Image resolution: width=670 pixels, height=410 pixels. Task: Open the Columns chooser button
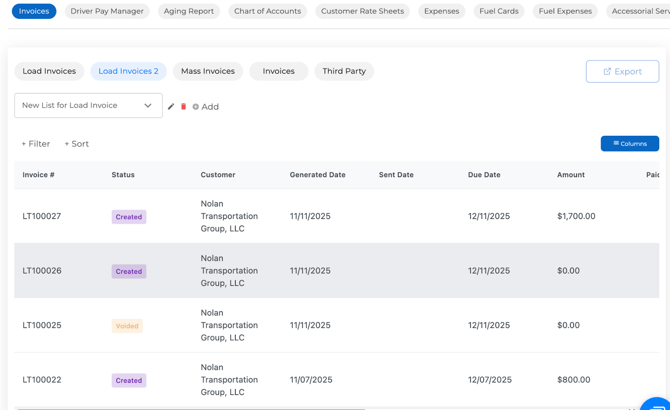[x=629, y=144]
